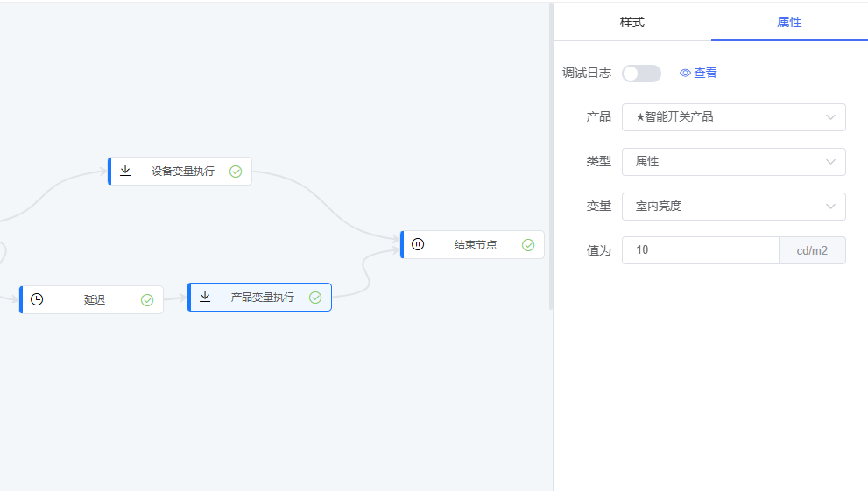The image size is (868, 491).
Task: Click download icon on 设备变量执行 node
Action: tap(125, 171)
